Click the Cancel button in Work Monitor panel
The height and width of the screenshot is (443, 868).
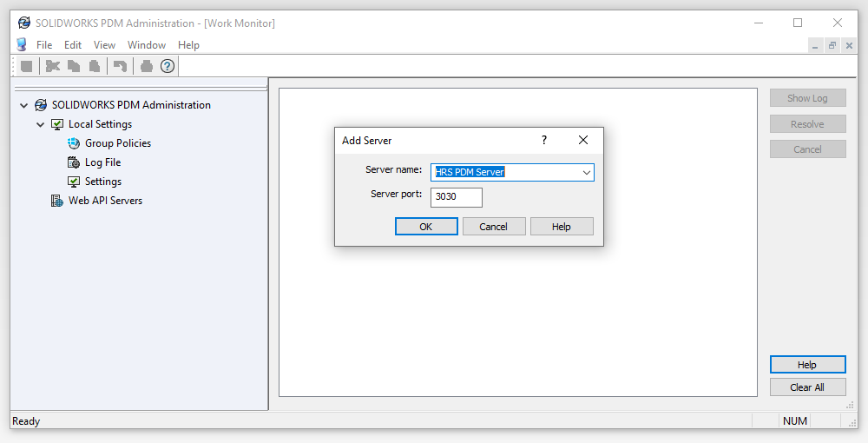coord(807,149)
